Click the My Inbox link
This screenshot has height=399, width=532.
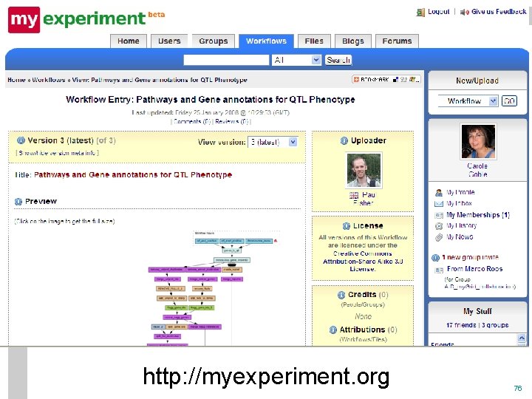coord(459,204)
